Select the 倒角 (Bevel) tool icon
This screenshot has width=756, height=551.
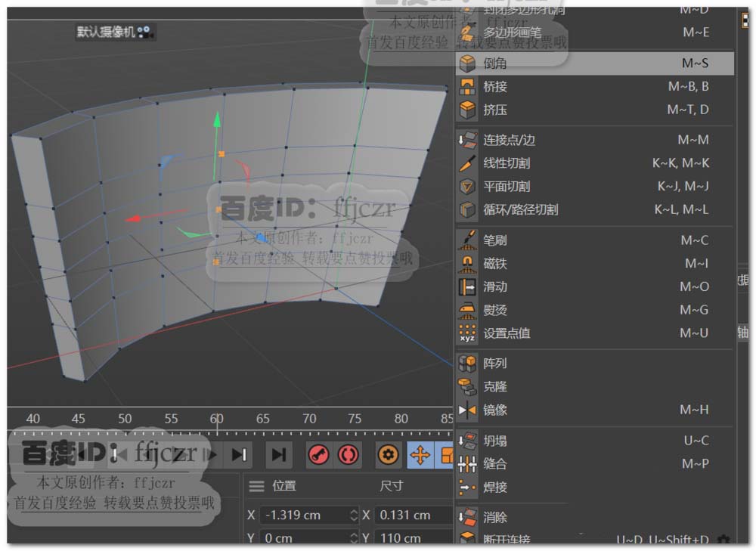(x=467, y=63)
